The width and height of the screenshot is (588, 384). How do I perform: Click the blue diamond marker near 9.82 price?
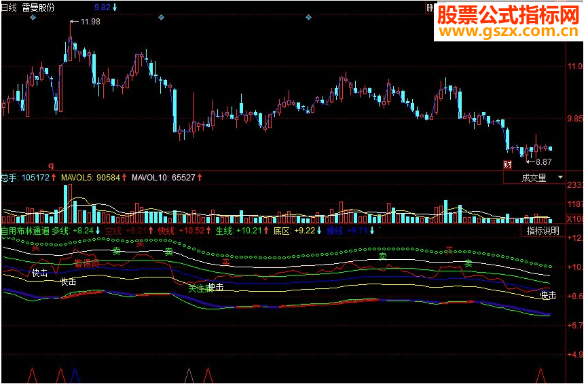(161, 17)
